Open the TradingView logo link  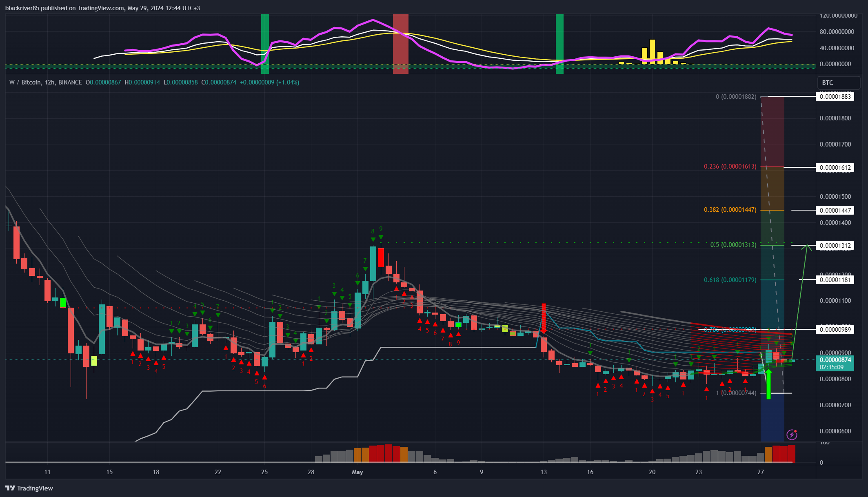click(x=29, y=488)
